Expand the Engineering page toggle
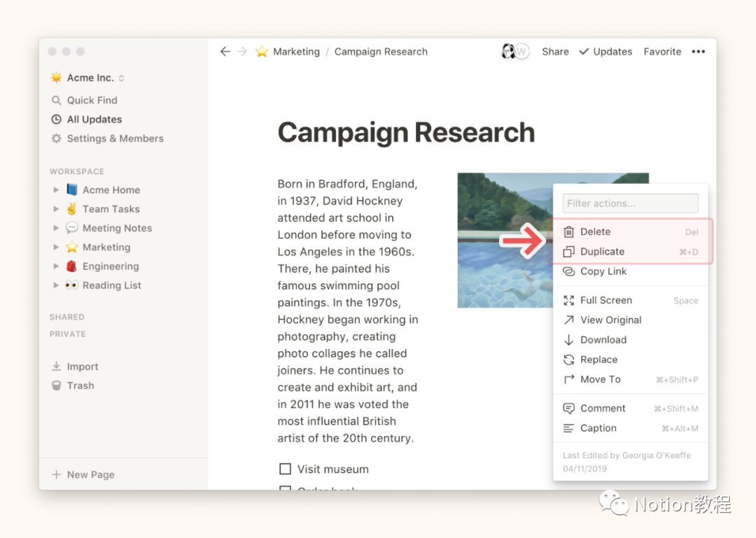 [56, 267]
